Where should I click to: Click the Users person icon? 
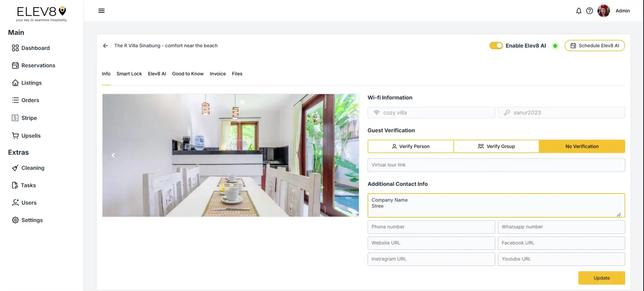click(15, 202)
